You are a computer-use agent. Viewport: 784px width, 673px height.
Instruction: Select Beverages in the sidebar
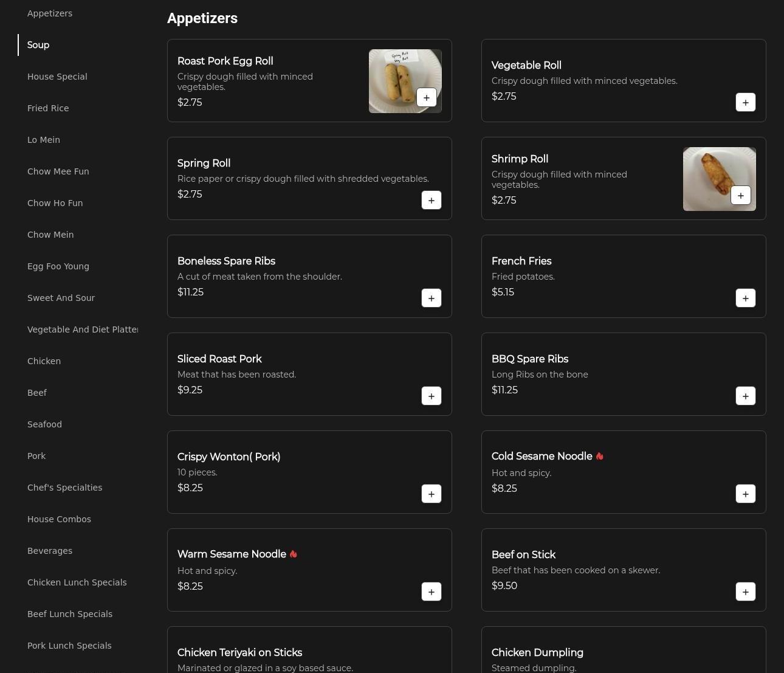pos(50,551)
